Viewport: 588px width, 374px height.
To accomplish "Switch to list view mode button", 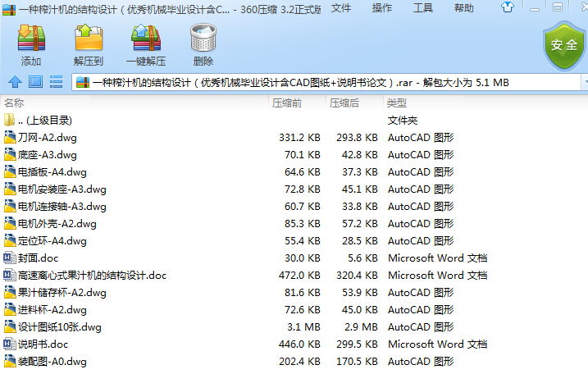I will click(x=57, y=82).
